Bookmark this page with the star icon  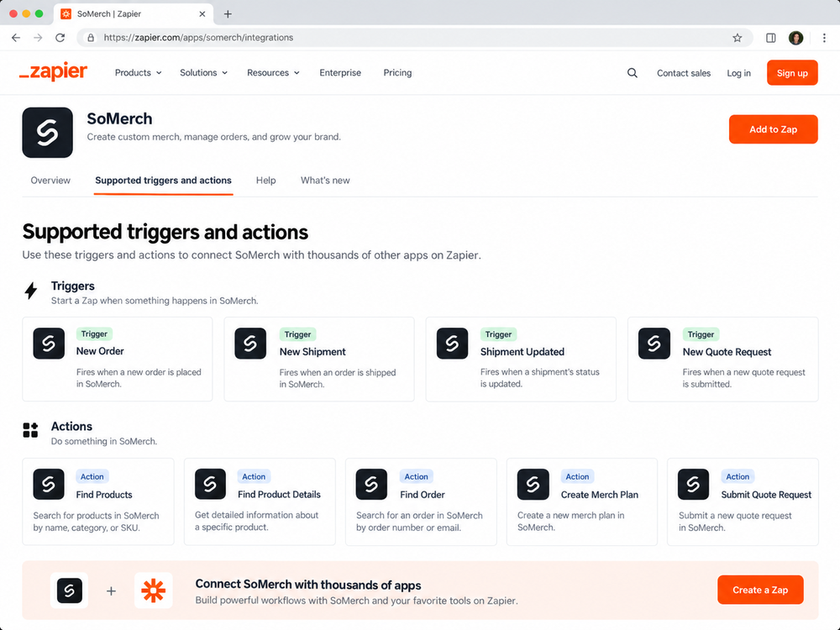[x=738, y=38]
